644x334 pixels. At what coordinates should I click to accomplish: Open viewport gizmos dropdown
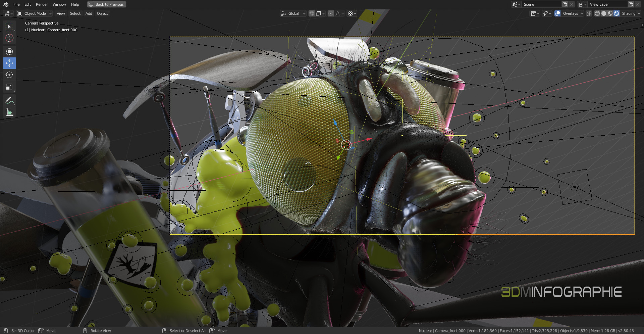pos(547,13)
